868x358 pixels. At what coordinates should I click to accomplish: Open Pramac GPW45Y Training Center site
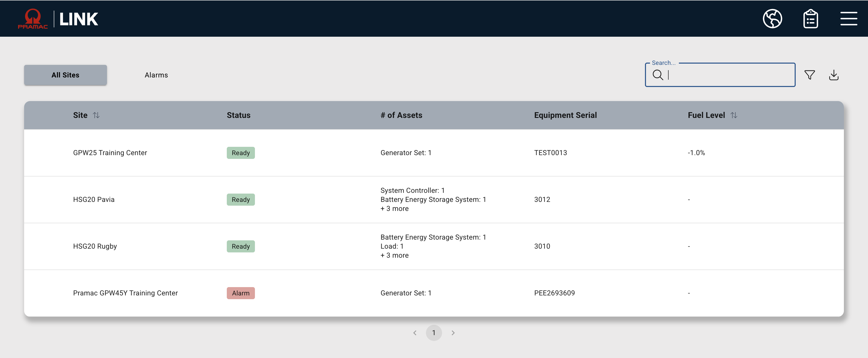pos(125,293)
